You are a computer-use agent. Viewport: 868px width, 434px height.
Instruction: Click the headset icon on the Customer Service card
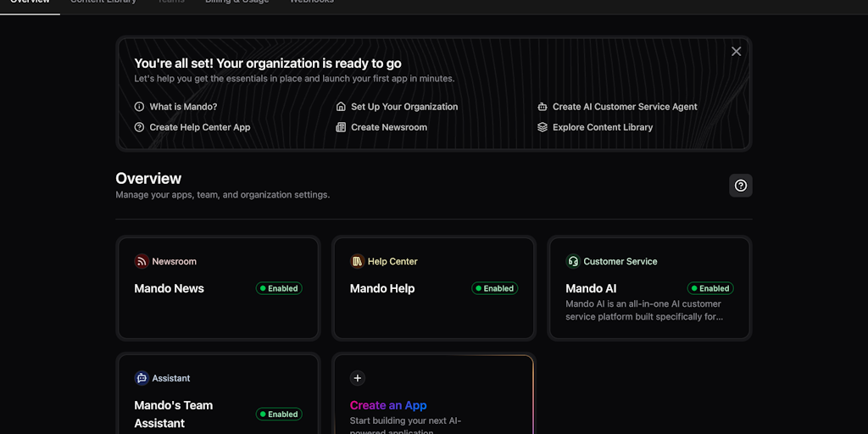(573, 261)
